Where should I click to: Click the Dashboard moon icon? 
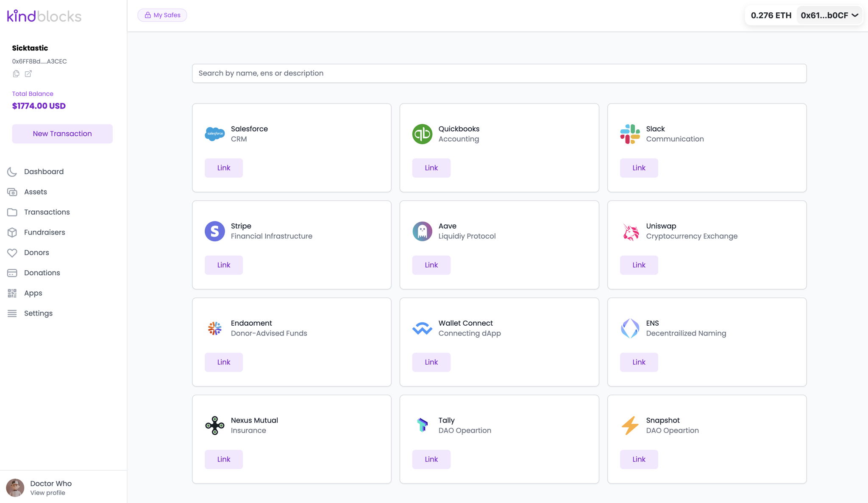point(12,172)
